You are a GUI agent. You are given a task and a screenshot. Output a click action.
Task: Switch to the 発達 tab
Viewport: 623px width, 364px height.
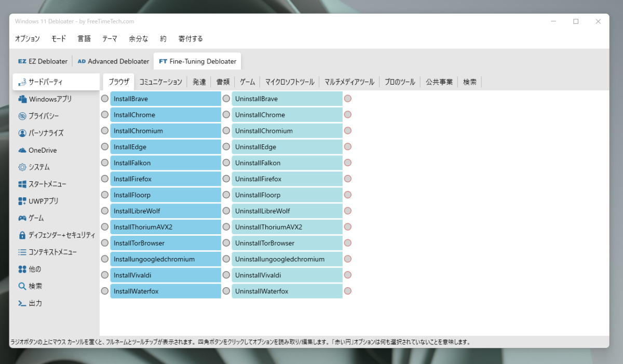point(199,82)
